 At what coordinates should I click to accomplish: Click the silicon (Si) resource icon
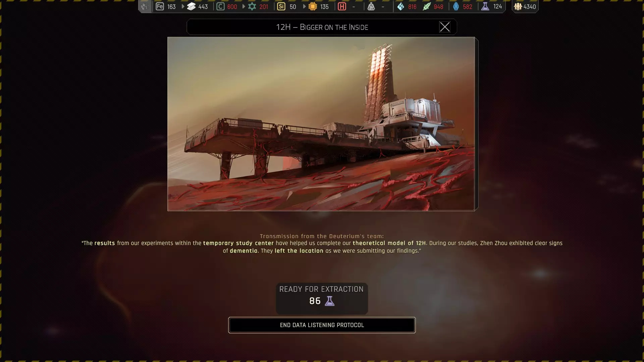(x=281, y=6)
